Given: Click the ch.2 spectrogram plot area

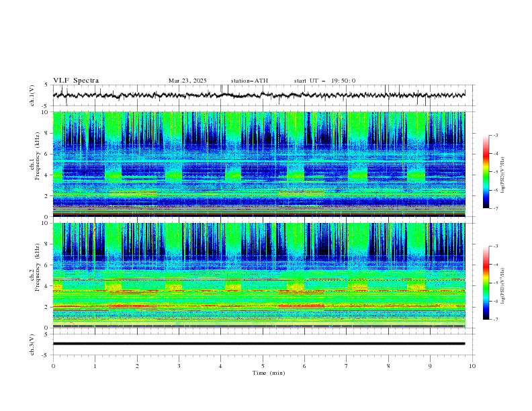Looking at the screenshot, I should coord(259,275).
